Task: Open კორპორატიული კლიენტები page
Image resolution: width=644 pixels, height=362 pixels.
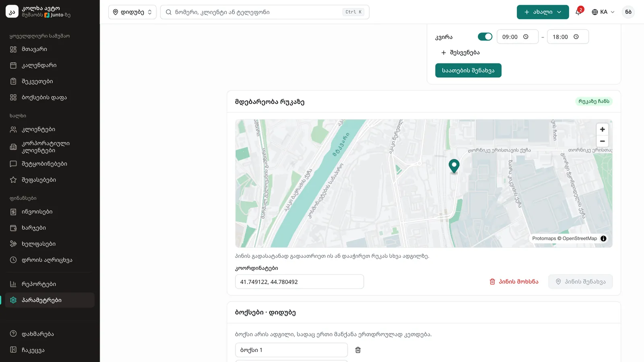Action: [50, 147]
